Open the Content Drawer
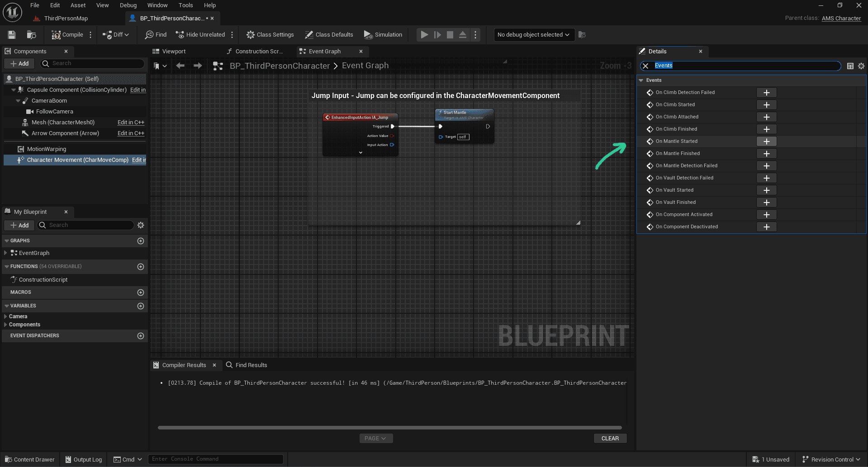 tap(30, 459)
